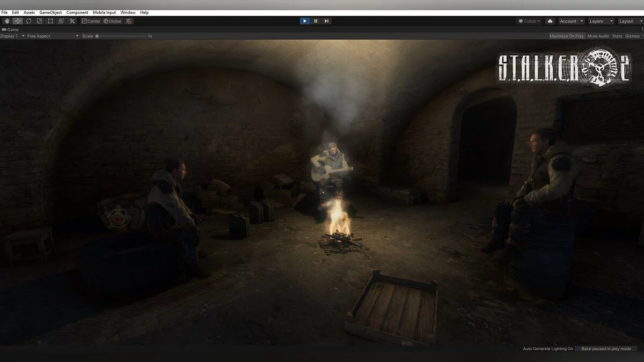Viewport: 644px width, 362px height.
Task: Open the Free Aspect dropdown
Action: (x=53, y=36)
